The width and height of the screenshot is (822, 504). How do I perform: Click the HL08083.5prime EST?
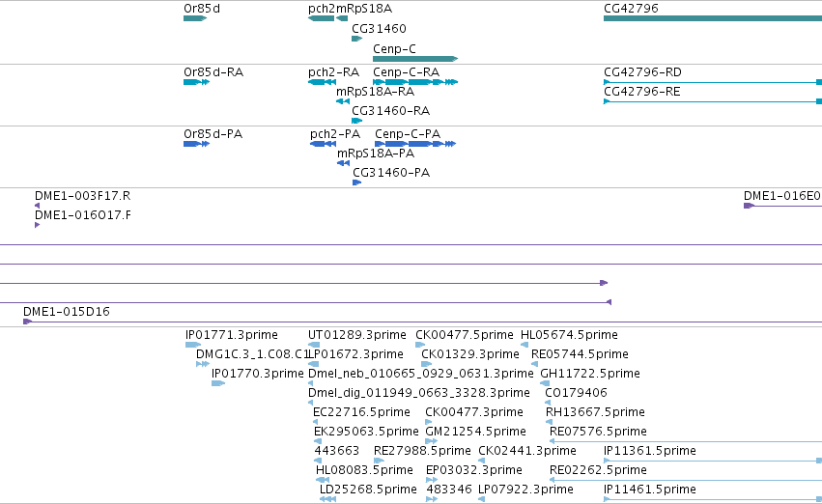pos(323,480)
